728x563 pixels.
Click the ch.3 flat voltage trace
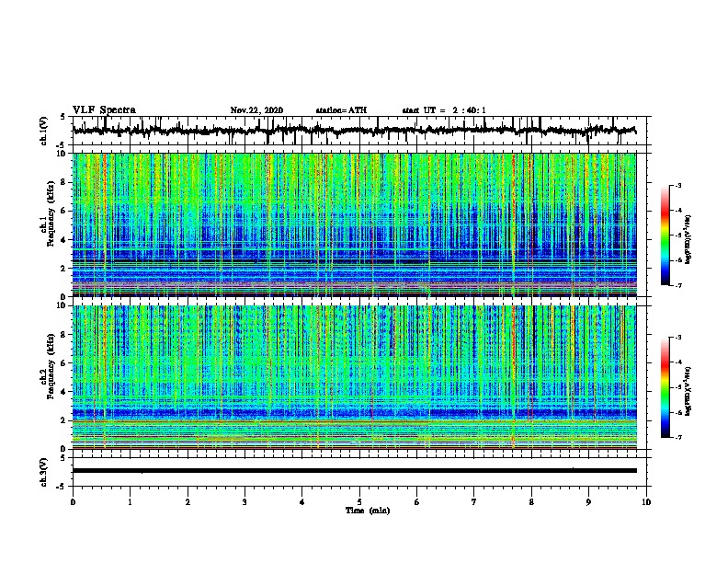[x=354, y=471]
